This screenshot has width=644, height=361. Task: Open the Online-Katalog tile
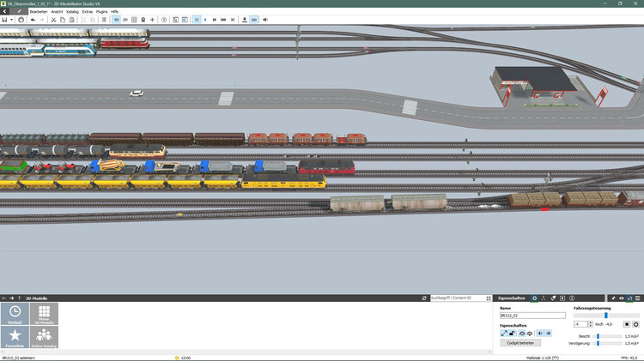pos(44,337)
